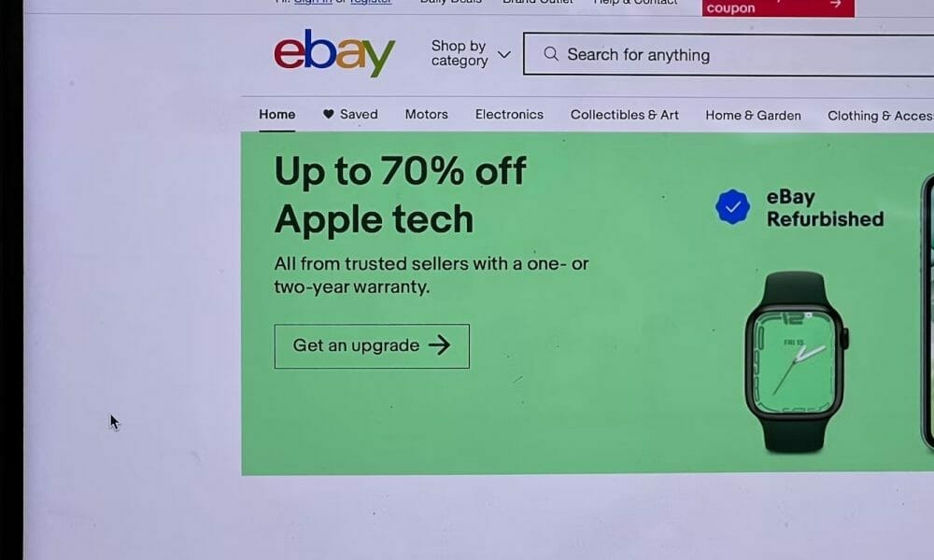Focus the Search for anything field

(728, 55)
